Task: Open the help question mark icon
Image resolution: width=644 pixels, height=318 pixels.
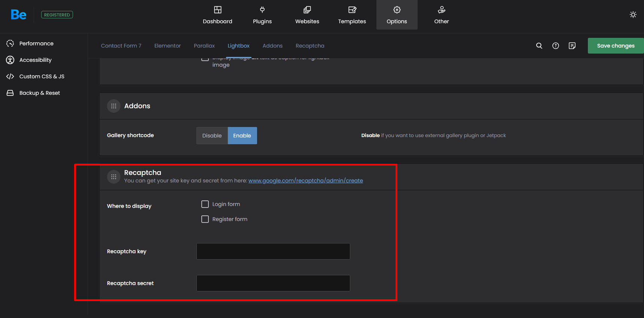Action: (x=555, y=46)
